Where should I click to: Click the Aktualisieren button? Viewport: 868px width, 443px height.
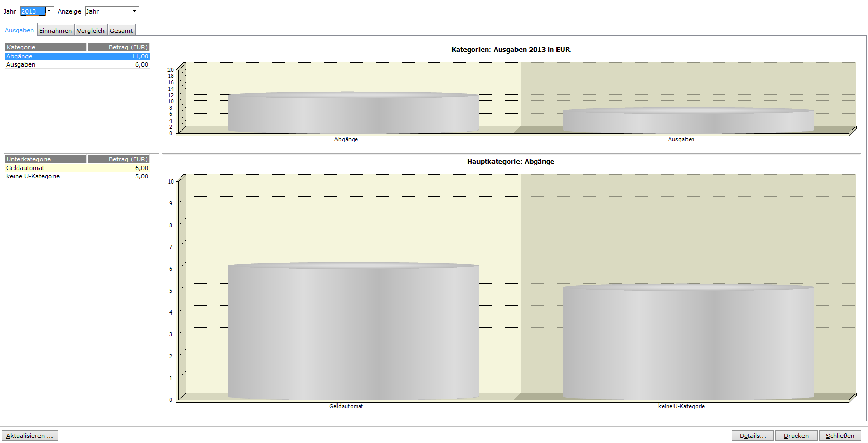click(x=30, y=436)
